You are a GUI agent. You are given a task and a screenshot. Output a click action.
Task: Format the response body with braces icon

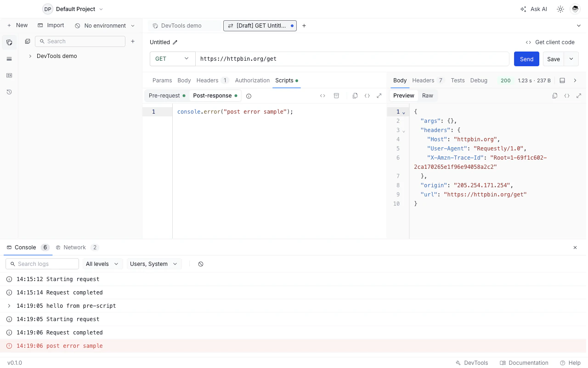567,96
